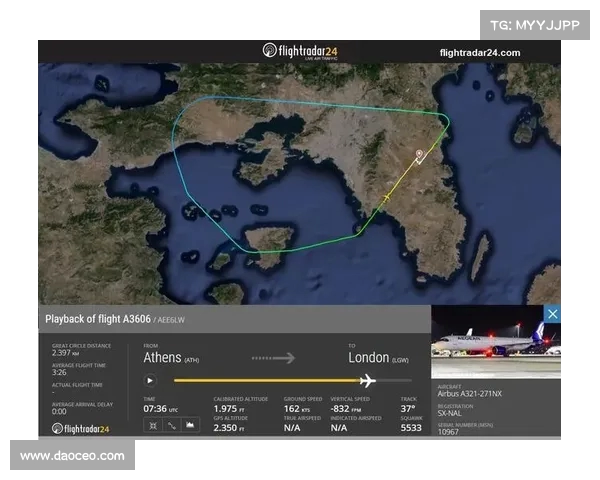Click the great circle distance 2.397 KM
Viewport: 600px width, 480px height.
click(x=66, y=353)
